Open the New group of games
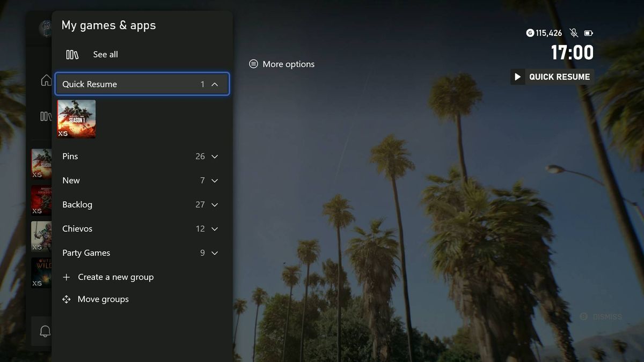The image size is (644, 362). pyautogui.click(x=214, y=180)
